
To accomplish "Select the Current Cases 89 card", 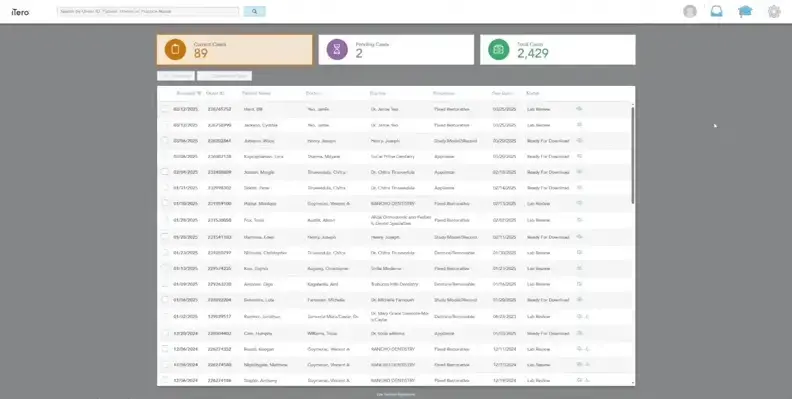I will coord(234,49).
